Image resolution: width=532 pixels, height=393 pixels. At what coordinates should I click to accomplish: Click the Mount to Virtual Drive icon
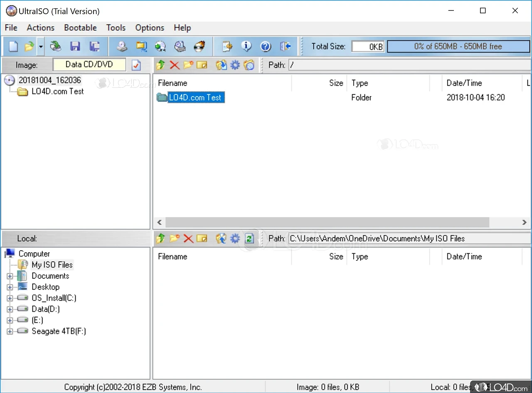pos(180,46)
